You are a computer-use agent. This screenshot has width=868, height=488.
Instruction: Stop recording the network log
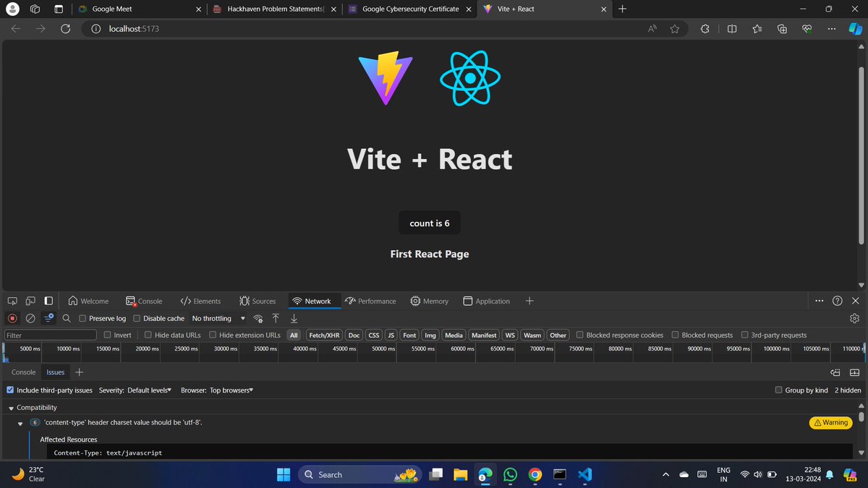pyautogui.click(x=12, y=318)
